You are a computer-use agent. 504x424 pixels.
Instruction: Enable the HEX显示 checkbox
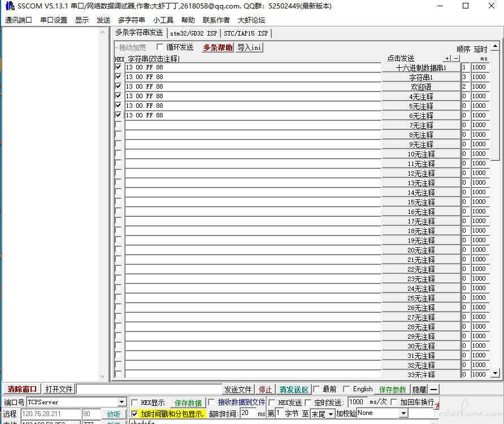[134, 403]
